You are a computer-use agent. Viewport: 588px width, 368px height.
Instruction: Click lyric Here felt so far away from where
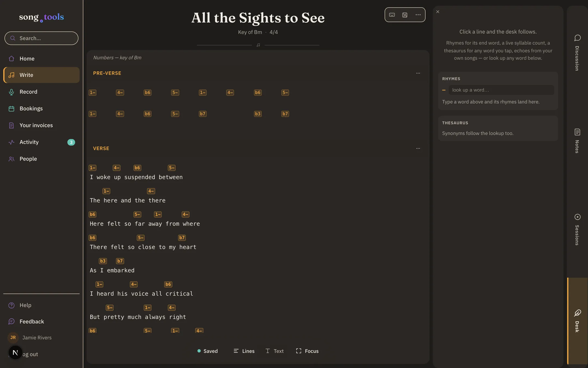point(145,224)
